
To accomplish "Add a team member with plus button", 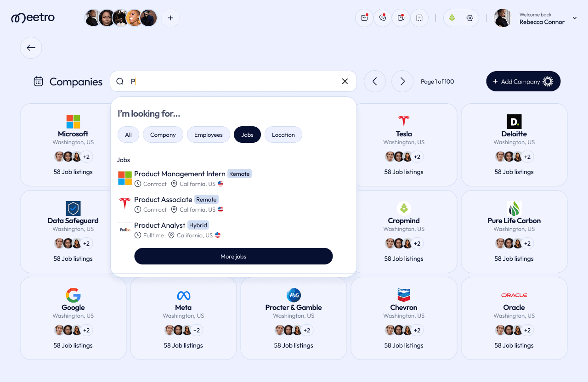I will pyautogui.click(x=170, y=18).
